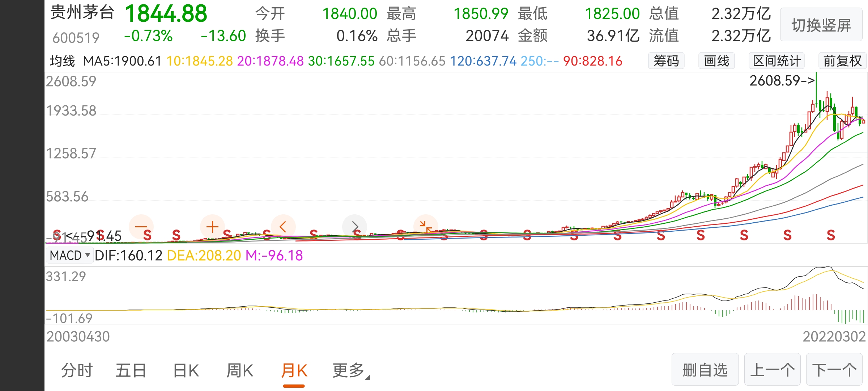Switch to 分时 tab

coord(77,370)
